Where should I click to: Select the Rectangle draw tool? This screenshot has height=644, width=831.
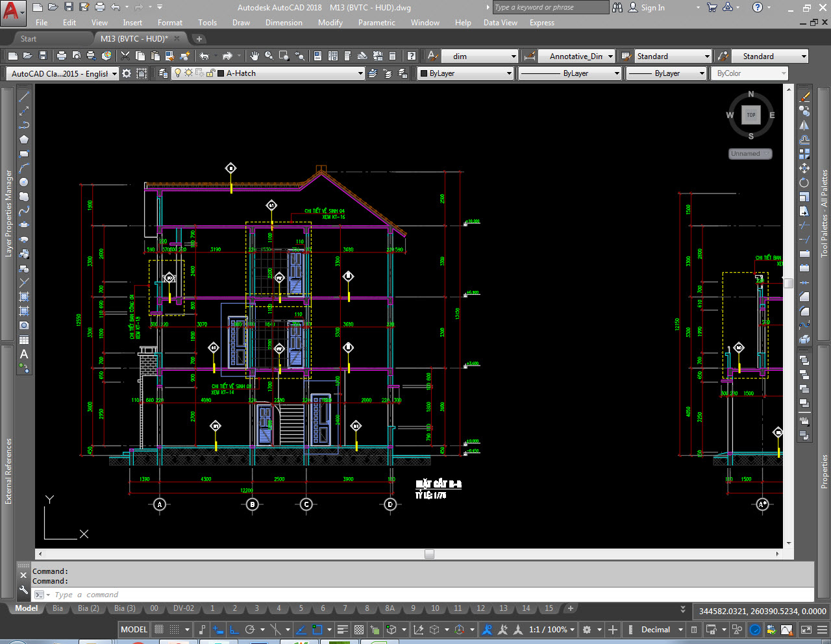[24, 154]
